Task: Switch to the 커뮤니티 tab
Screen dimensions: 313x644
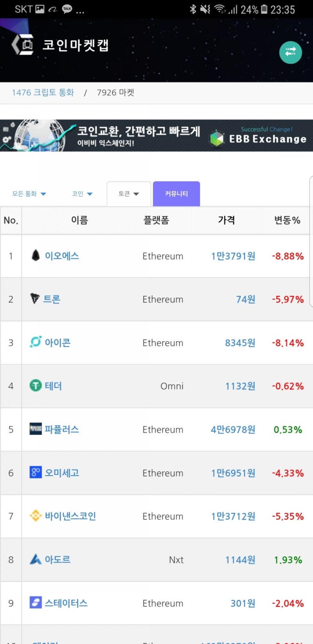Action: (176, 193)
